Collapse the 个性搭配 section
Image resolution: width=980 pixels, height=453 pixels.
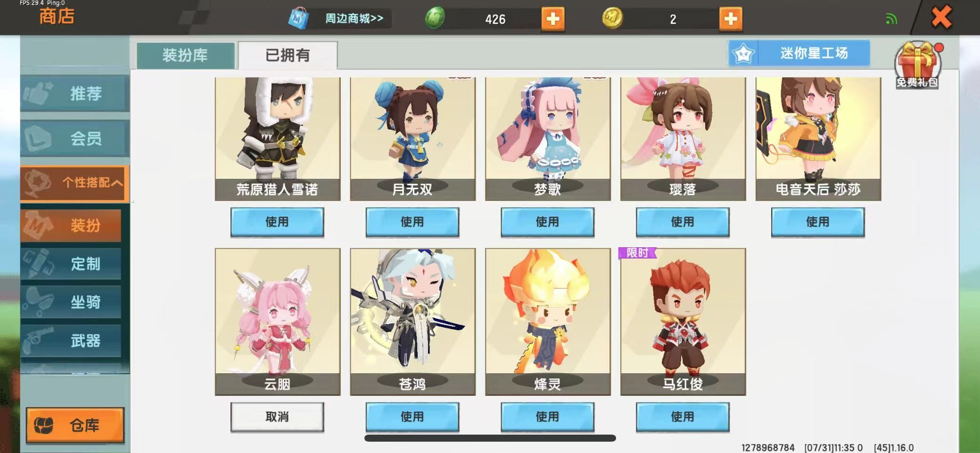point(74,183)
